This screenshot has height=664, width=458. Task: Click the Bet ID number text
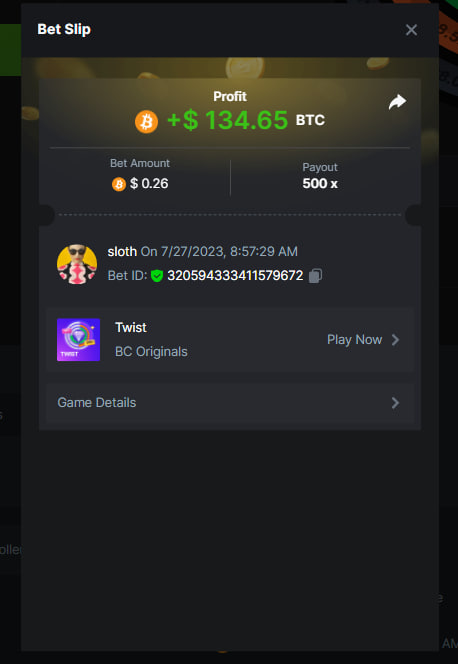click(x=235, y=276)
